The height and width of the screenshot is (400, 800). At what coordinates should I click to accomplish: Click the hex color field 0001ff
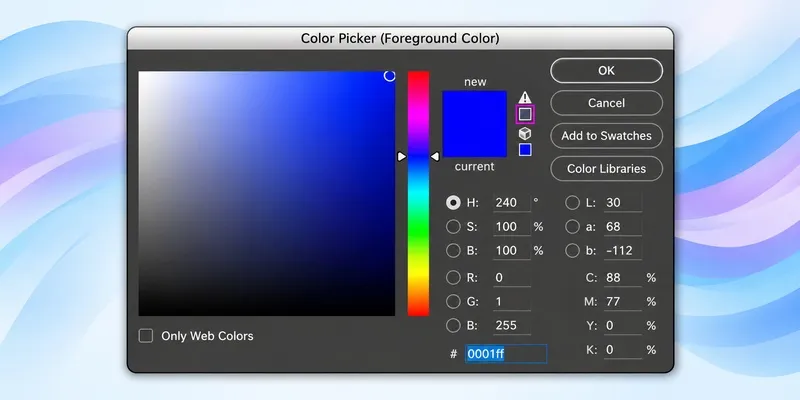(506, 354)
